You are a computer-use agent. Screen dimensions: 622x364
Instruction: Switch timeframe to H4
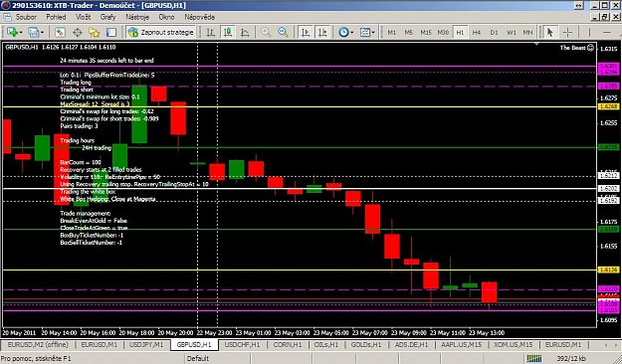pos(477,33)
